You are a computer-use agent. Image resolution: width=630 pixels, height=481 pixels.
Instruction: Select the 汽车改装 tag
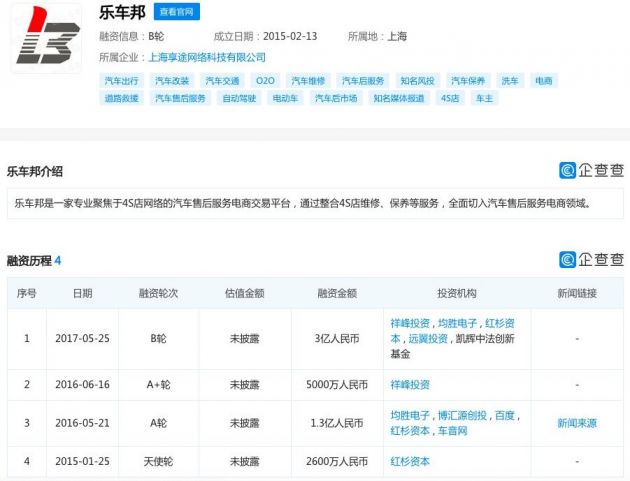click(172, 81)
